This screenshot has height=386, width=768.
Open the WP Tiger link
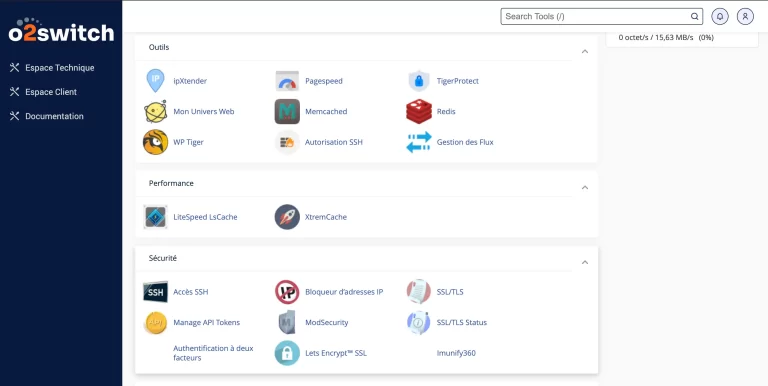click(188, 142)
